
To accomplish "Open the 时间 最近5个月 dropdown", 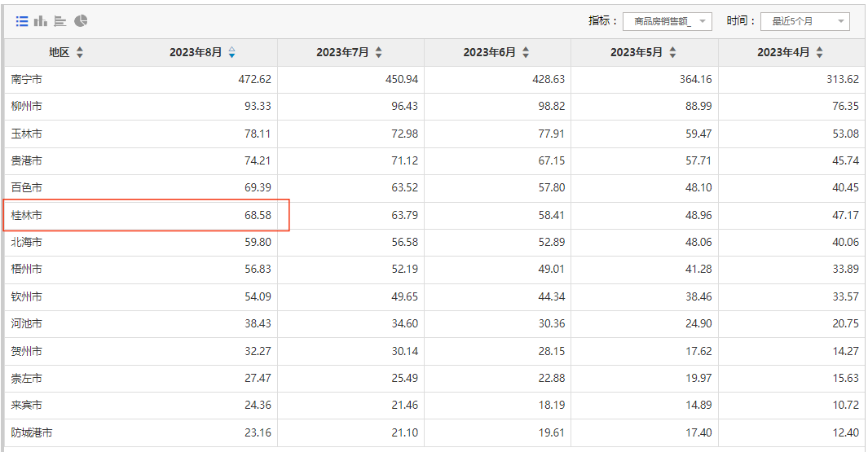I will (805, 21).
